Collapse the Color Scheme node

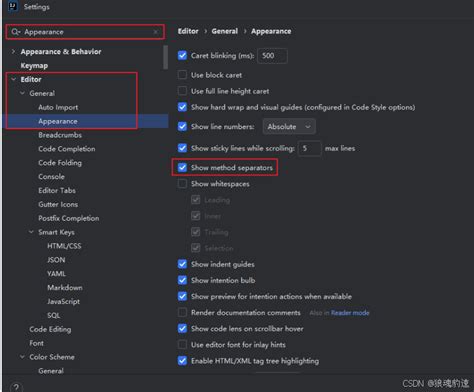22,357
